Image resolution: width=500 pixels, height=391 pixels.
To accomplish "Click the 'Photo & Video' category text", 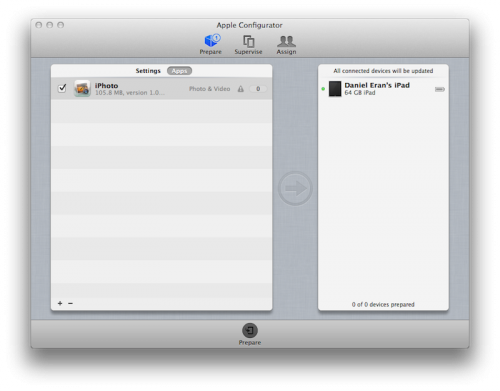I will [209, 89].
